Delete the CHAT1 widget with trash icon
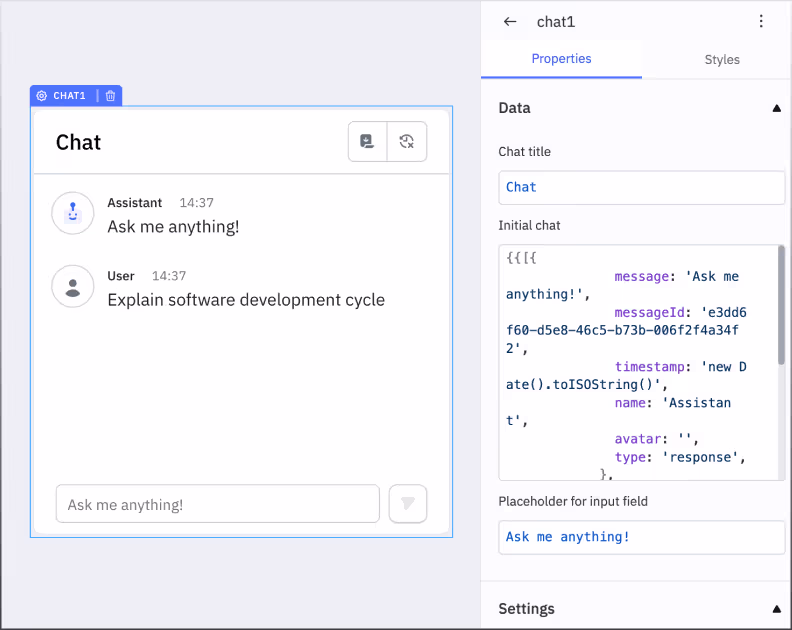The image size is (792, 630). [x=111, y=96]
